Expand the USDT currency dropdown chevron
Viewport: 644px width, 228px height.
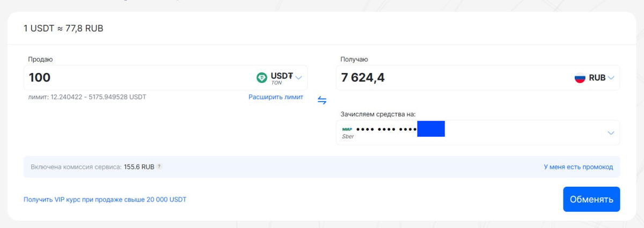[x=299, y=78]
